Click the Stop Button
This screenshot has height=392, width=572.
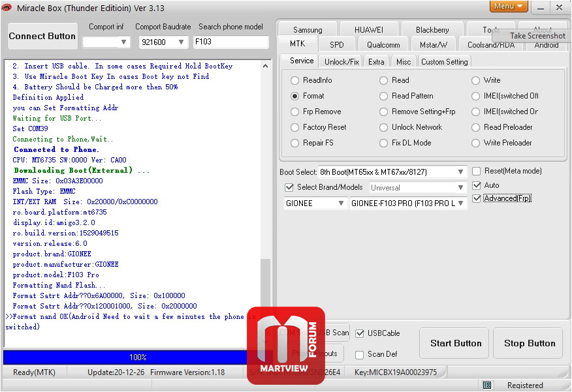[528, 343]
